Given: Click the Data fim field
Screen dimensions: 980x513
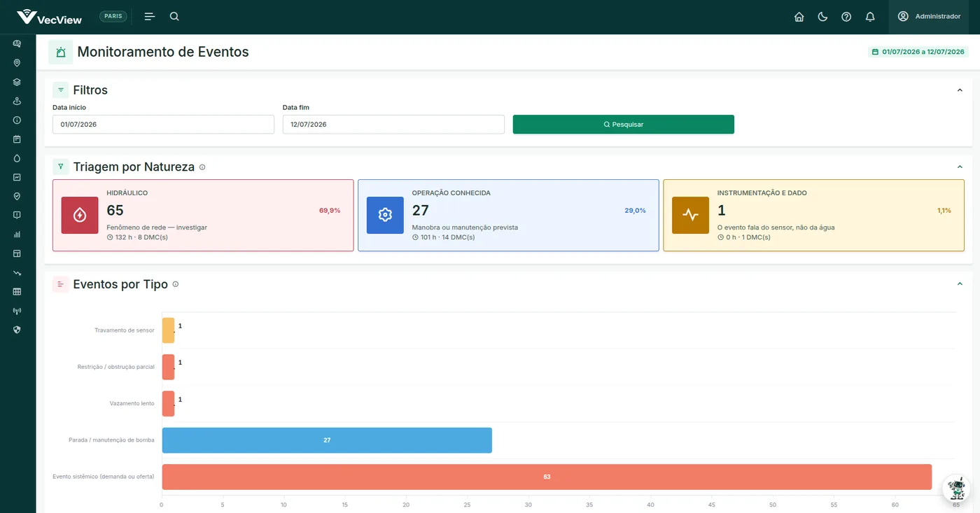Looking at the screenshot, I should point(393,124).
